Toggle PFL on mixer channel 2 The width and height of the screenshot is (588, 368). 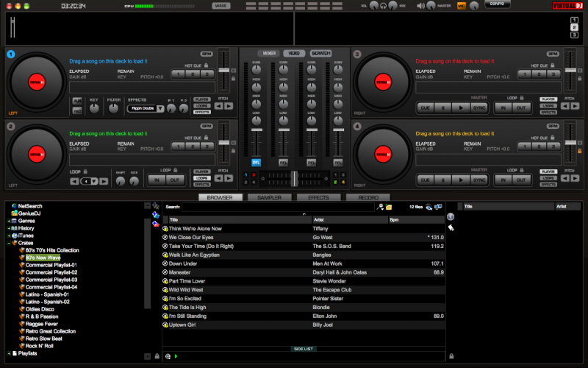pyautogui.click(x=284, y=163)
